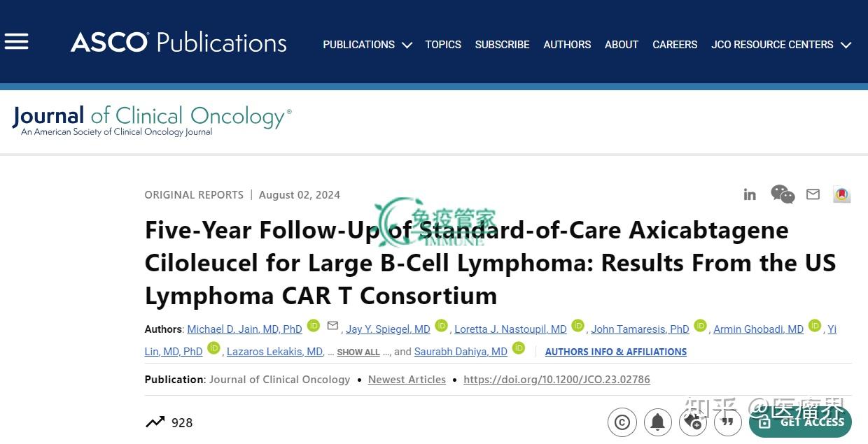The width and height of the screenshot is (868, 444).
Task: Click the Journal of Clinical Oncology logo
Action: click(x=151, y=120)
